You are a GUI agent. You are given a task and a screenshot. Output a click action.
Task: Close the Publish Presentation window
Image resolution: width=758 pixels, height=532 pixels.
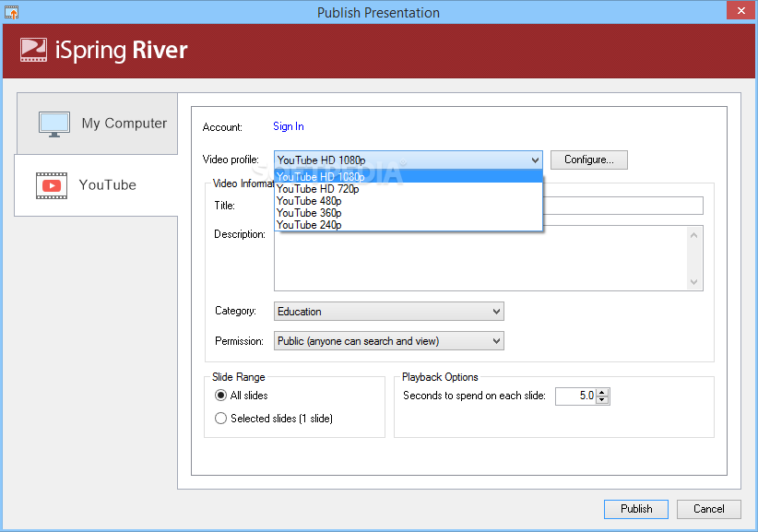pos(740,11)
